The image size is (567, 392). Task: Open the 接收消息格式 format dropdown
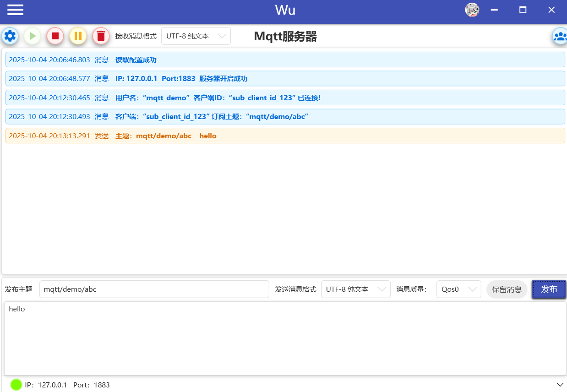(196, 36)
